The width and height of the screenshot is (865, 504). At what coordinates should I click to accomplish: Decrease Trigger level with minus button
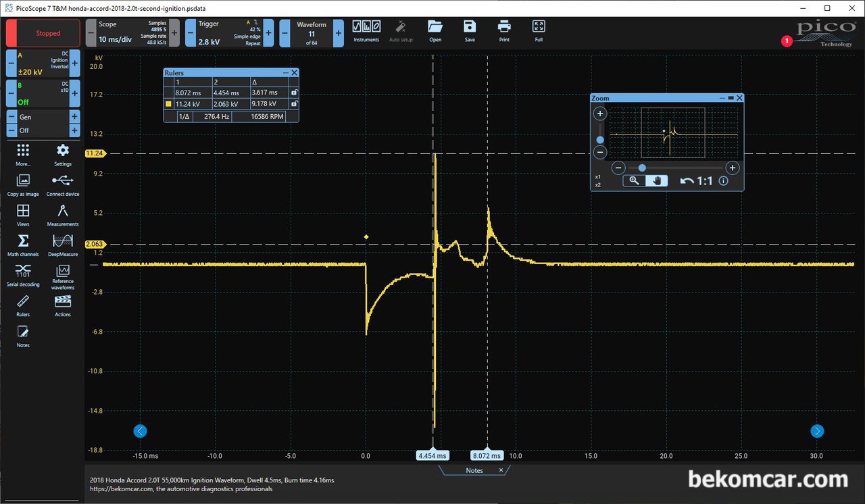191,32
